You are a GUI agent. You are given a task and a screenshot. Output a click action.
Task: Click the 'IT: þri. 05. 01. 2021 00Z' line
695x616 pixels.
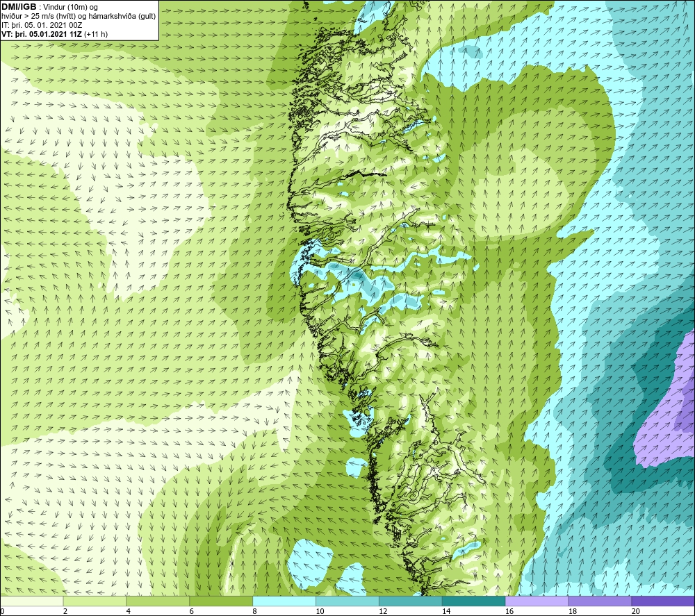[x=42, y=25]
